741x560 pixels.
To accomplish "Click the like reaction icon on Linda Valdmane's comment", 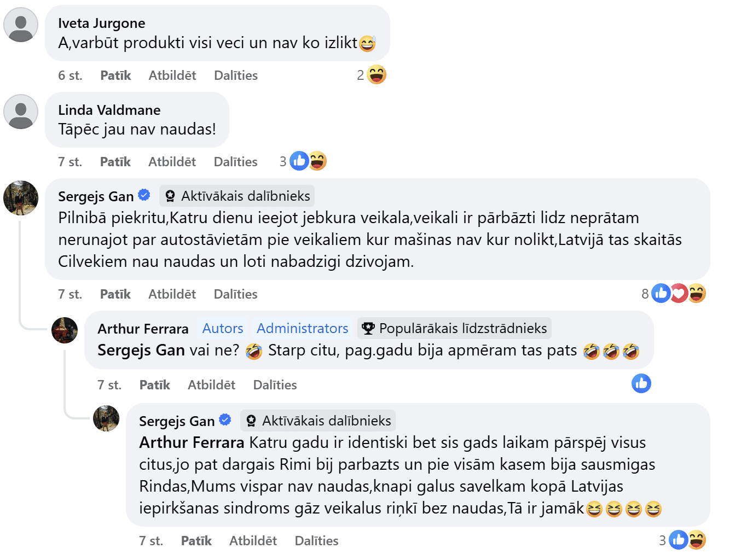I will [299, 161].
